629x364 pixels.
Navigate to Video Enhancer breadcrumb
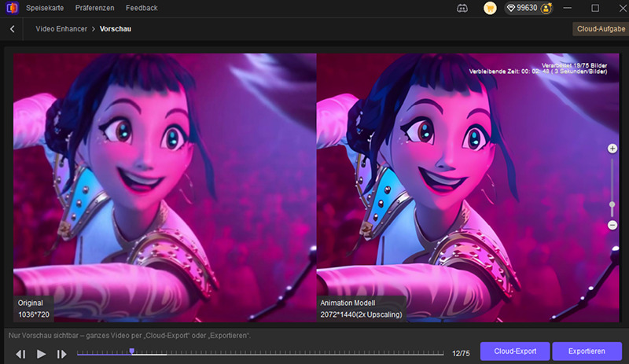(61, 29)
